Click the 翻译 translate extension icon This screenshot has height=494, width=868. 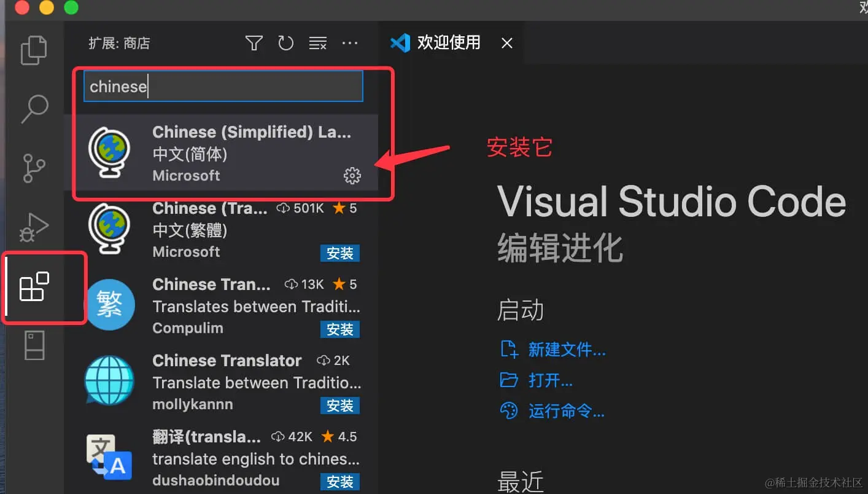click(109, 457)
